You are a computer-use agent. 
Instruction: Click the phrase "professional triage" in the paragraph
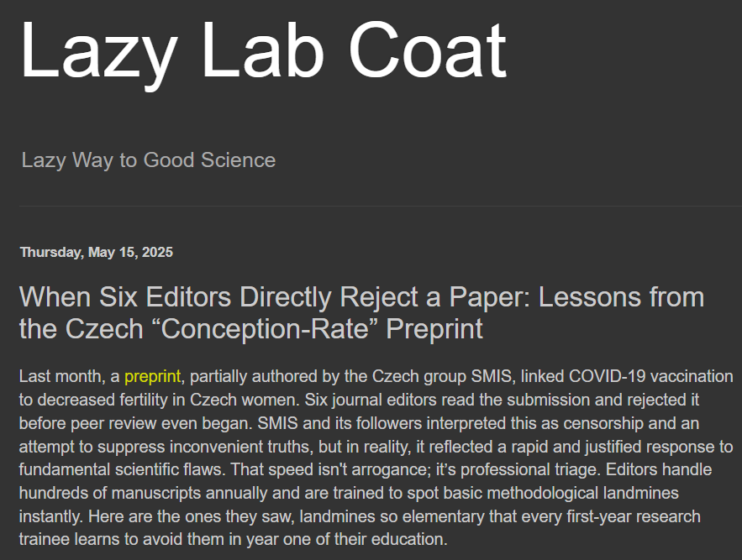[x=528, y=469]
